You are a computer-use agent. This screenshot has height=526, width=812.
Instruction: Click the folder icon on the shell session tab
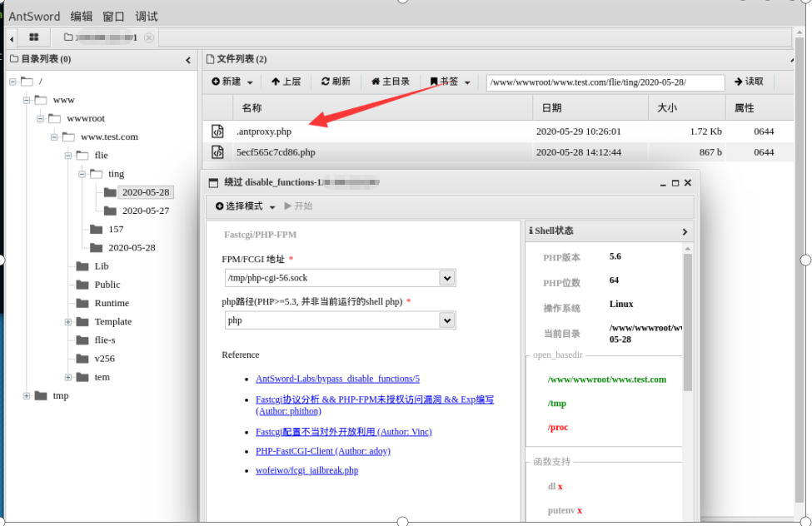click(x=69, y=37)
